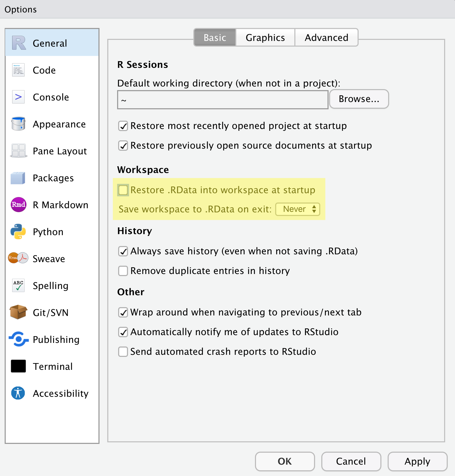Apply the current settings
455x476 pixels.
(x=417, y=461)
